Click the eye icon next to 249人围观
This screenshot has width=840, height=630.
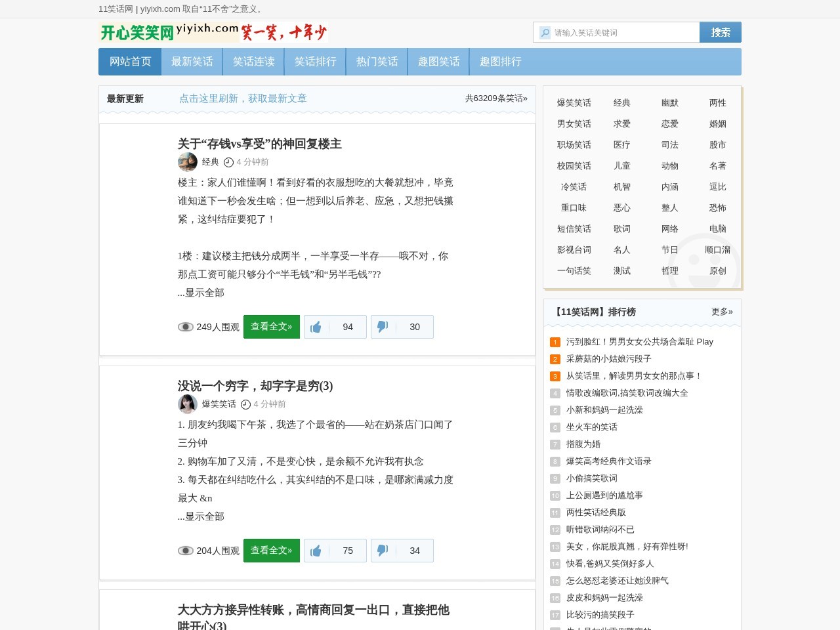pyautogui.click(x=186, y=327)
